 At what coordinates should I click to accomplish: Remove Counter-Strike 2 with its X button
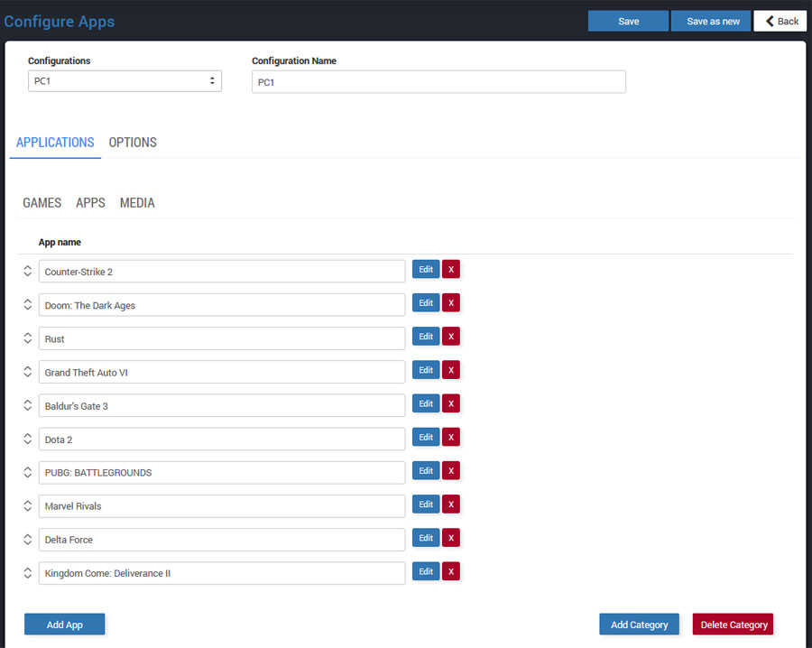(x=450, y=269)
